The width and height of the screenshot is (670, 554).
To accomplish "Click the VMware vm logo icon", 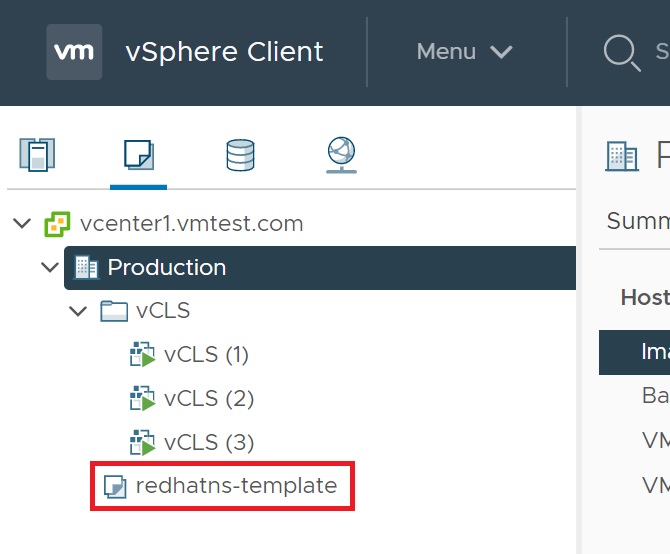I will pyautogui.click(x=74, y=51).
